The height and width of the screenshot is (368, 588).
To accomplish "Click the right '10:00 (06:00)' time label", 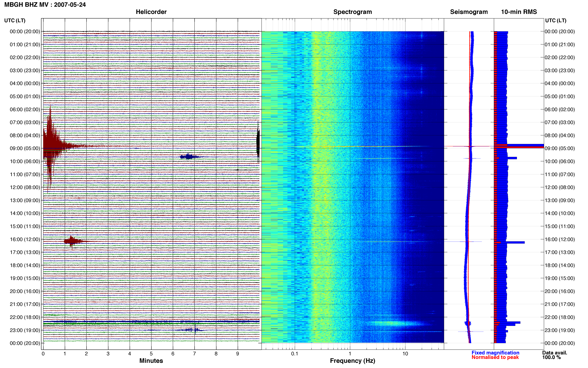I will tap(560, 161).
